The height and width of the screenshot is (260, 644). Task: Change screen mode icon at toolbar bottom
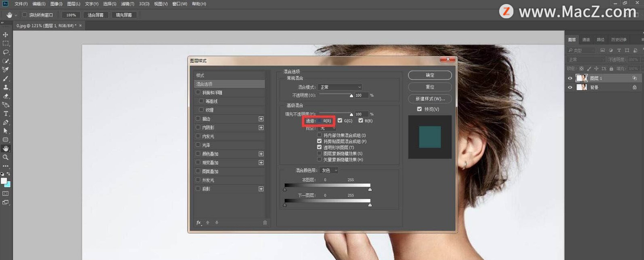tap(6, 203)
